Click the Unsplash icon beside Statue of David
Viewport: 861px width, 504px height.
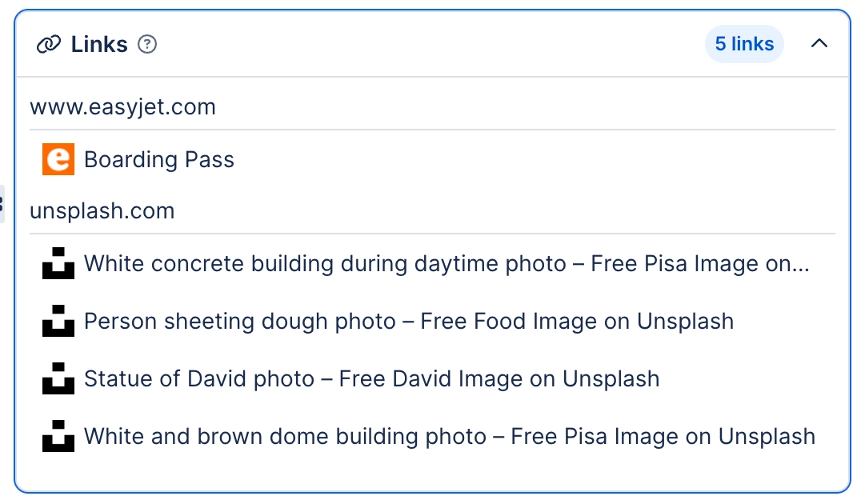58,378
